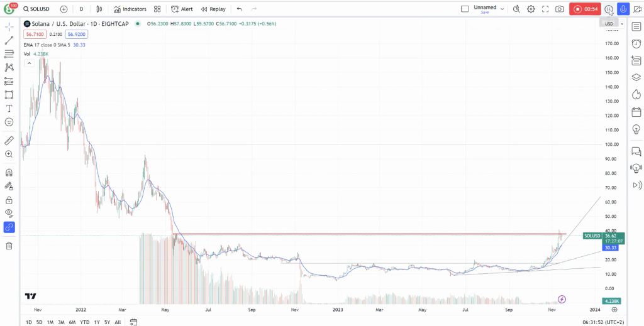Open candlestick chart type dropdown
This screenshot has width=644, height=326.
[x=99, y=9]
